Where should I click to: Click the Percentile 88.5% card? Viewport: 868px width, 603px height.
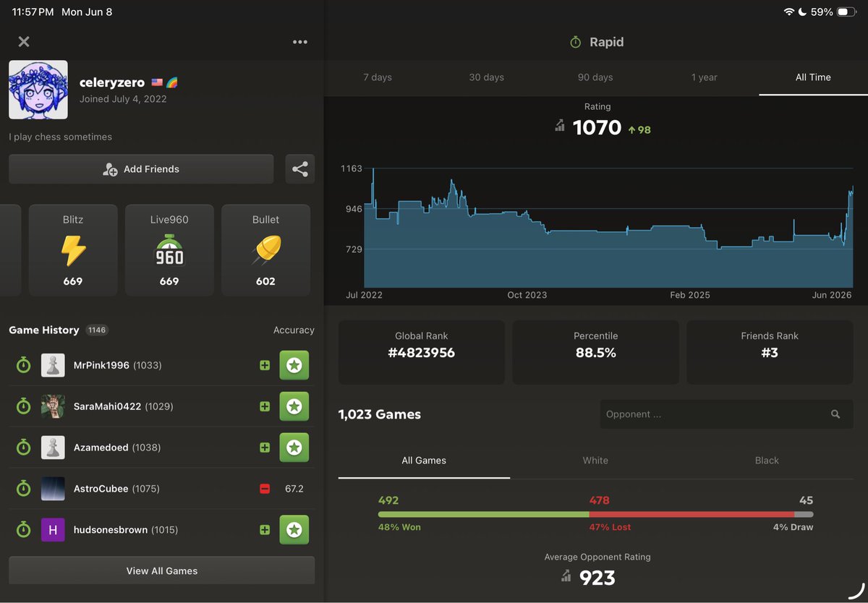[595, 353]
